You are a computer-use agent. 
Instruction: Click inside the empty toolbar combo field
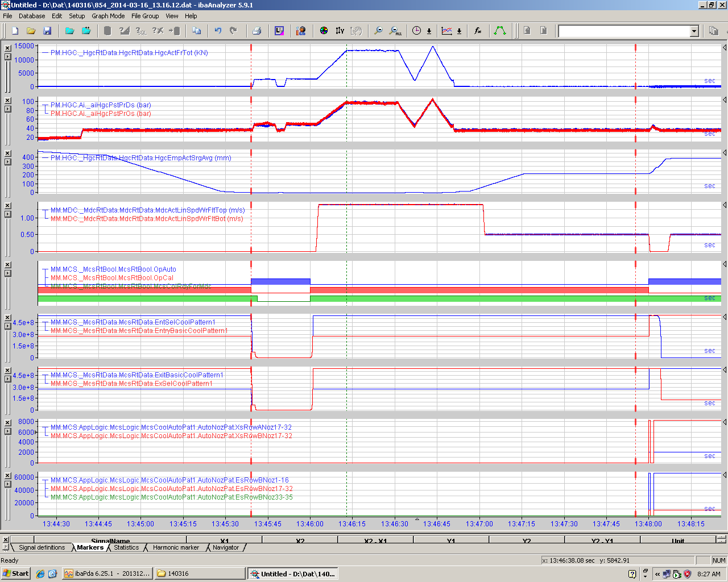point(624,31)
